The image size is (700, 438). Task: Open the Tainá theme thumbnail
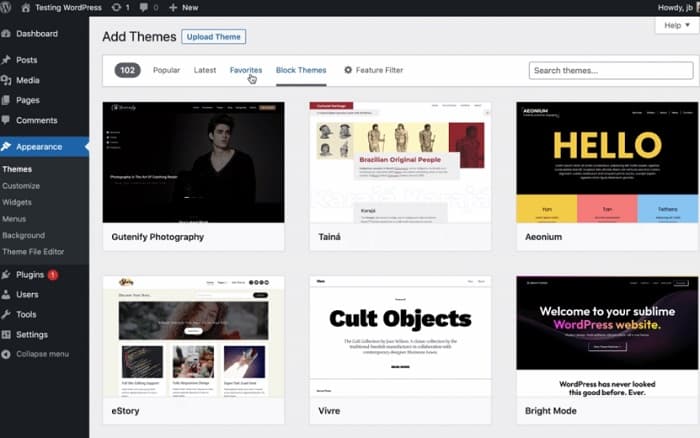pyautogui.click(x=400, y=162)
